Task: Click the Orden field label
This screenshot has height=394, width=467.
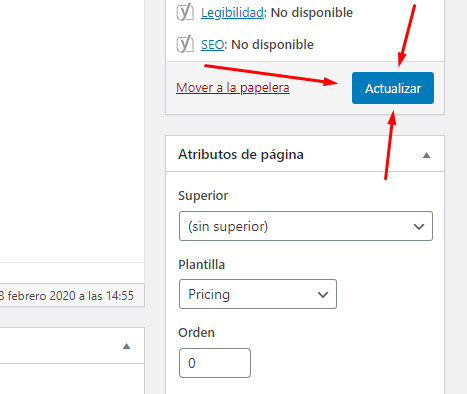Action: [x=196, y=333]
